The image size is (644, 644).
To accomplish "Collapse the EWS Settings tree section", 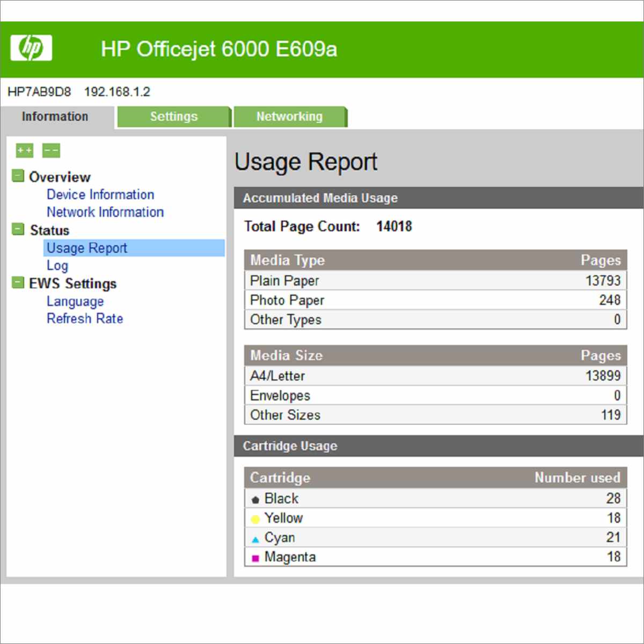I will coord(18,282).
